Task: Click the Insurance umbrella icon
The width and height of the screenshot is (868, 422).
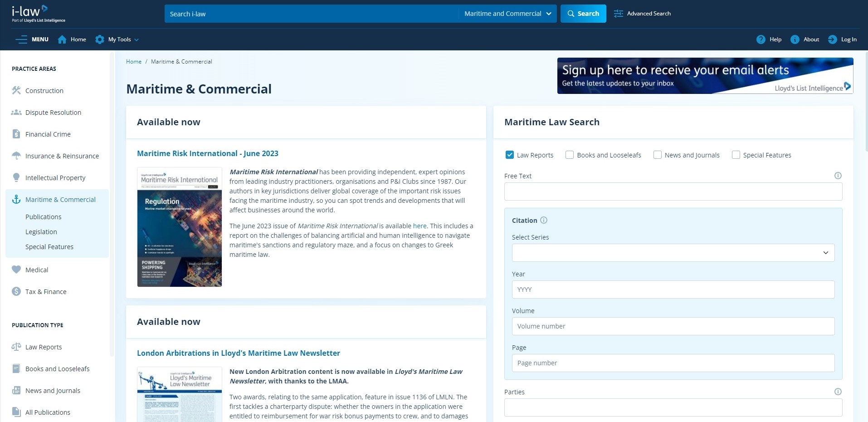Action: coord(16,156)
